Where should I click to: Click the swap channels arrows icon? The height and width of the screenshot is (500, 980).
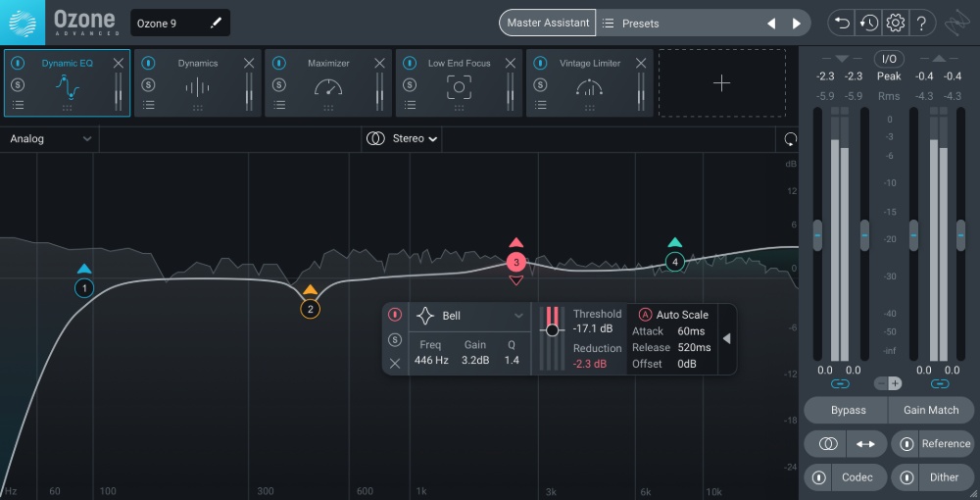[865, 444]
